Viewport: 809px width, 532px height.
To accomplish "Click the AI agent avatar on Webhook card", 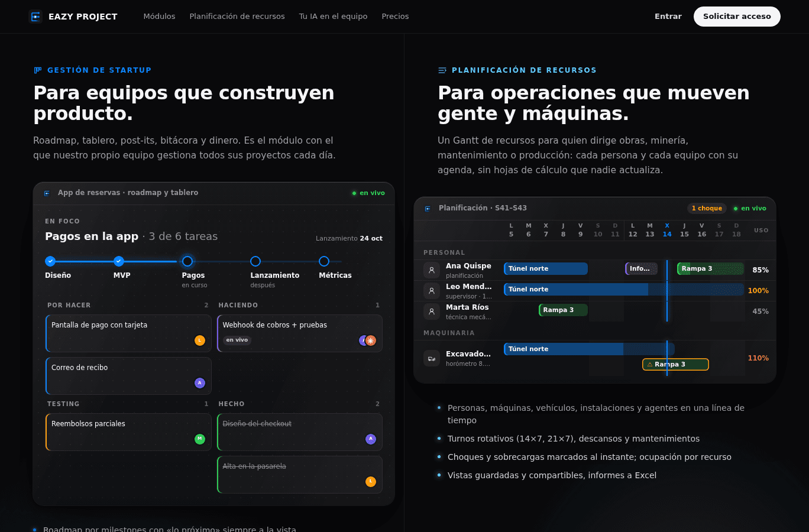I will (371, 340).
